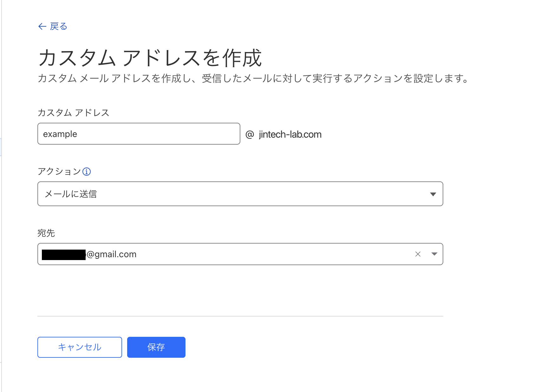Click the @ symbol beside the address field
553x392 pixels.
point(250,134)
